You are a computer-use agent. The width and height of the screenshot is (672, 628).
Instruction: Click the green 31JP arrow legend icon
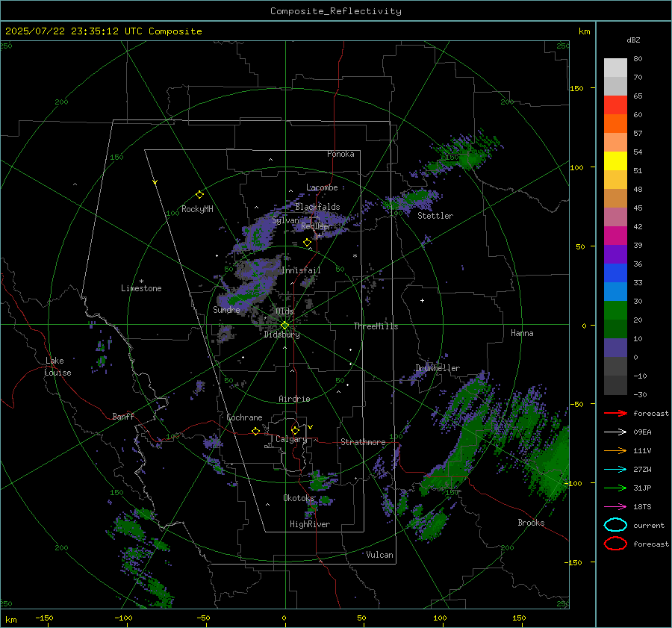615,488
